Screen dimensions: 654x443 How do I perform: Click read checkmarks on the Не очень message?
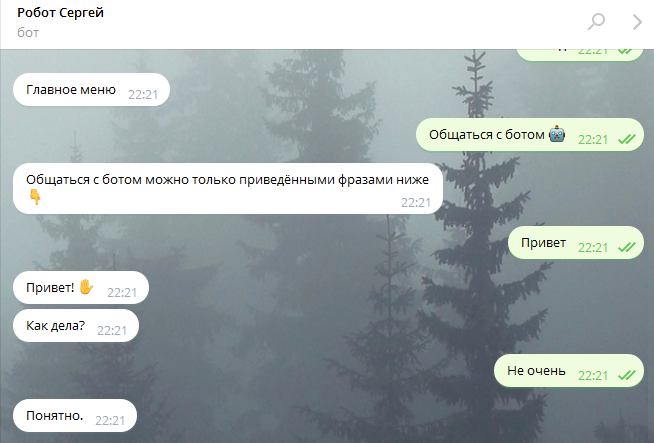coord(626,375)
